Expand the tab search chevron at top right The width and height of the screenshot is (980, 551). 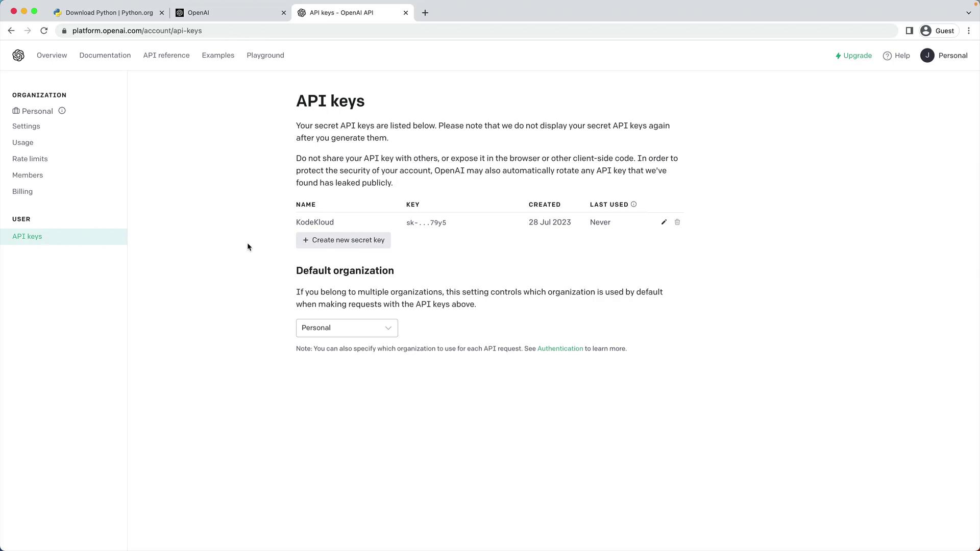pyautogui.click(x=968, y=13)
